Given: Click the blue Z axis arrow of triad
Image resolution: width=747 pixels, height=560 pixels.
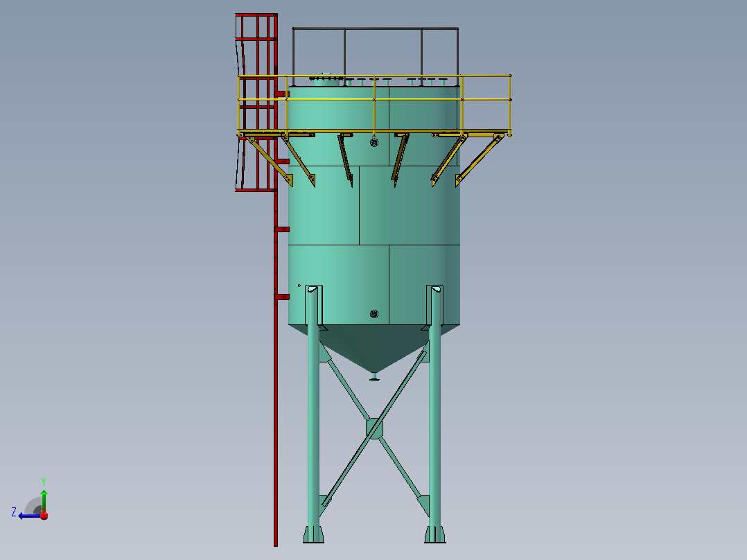Looking at the screenshot, I should coord(28,516).
